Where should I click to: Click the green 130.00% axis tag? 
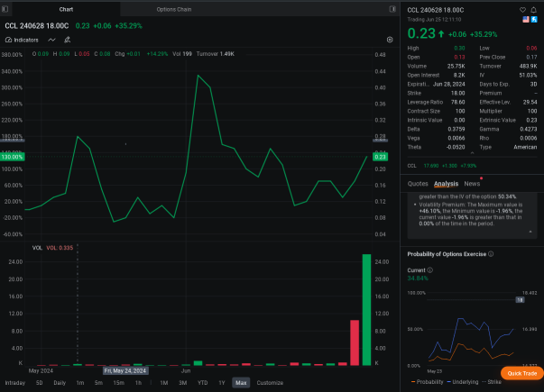point(12,157)
